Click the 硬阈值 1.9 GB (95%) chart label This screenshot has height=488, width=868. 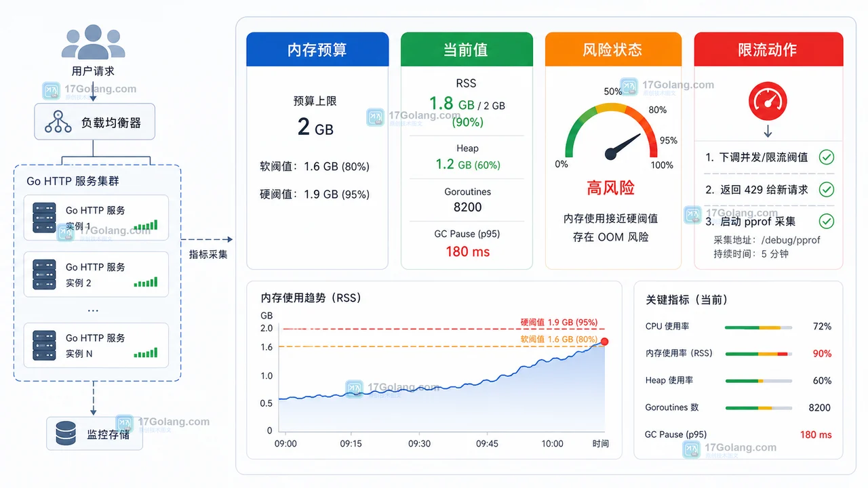559,323
